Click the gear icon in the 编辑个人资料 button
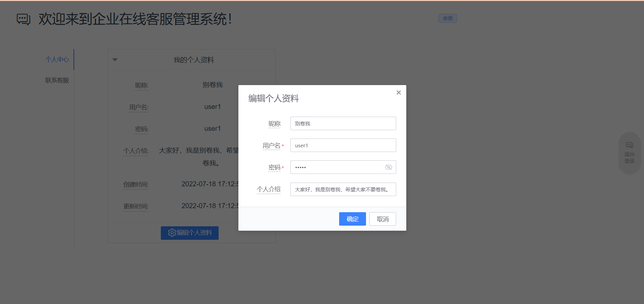Image resolution: width=644 pixels, height=304 pixels. (x=172, y=233)
